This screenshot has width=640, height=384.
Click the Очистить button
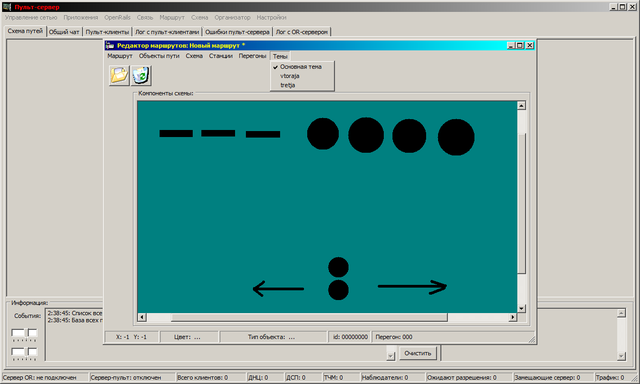(418, 353)
